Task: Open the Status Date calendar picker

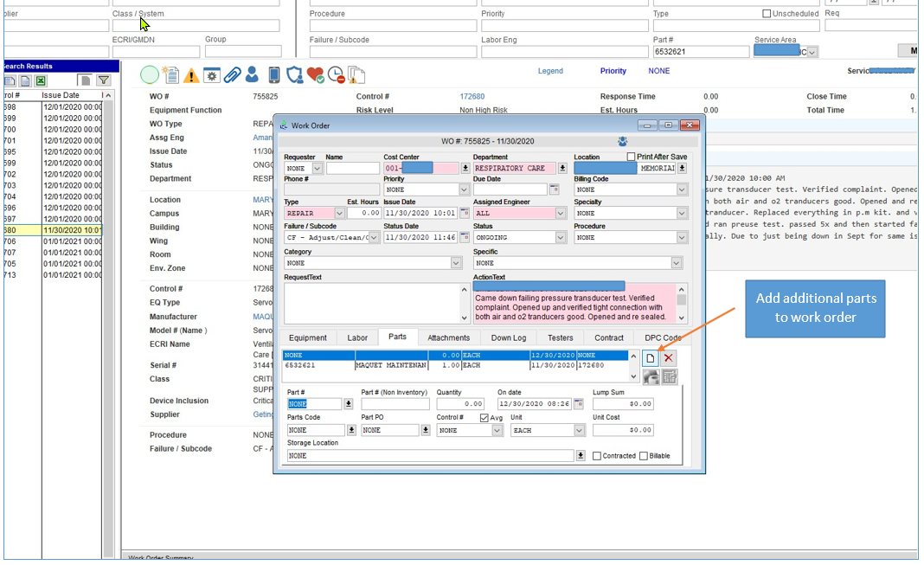Action: (x=465, y=237)
